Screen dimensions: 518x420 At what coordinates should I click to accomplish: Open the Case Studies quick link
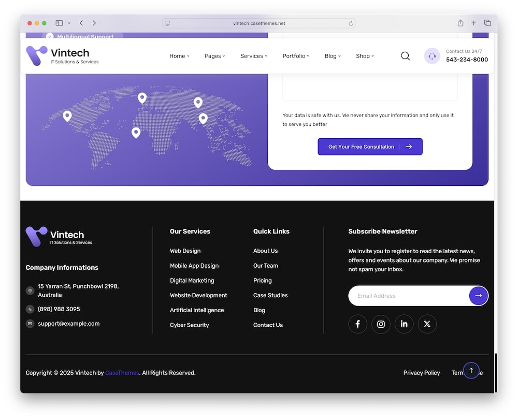click(x=270, y=296)
